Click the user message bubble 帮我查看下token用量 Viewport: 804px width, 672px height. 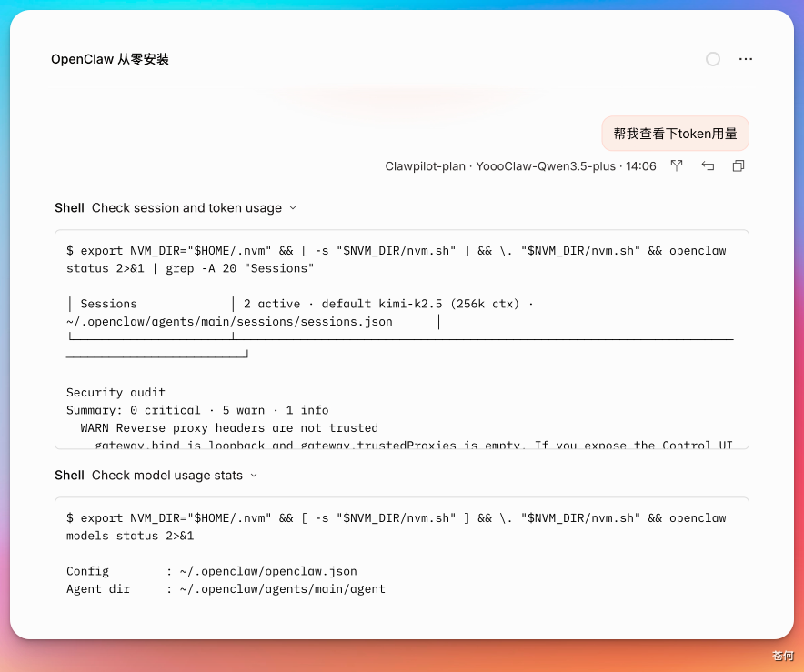[675, 133]
